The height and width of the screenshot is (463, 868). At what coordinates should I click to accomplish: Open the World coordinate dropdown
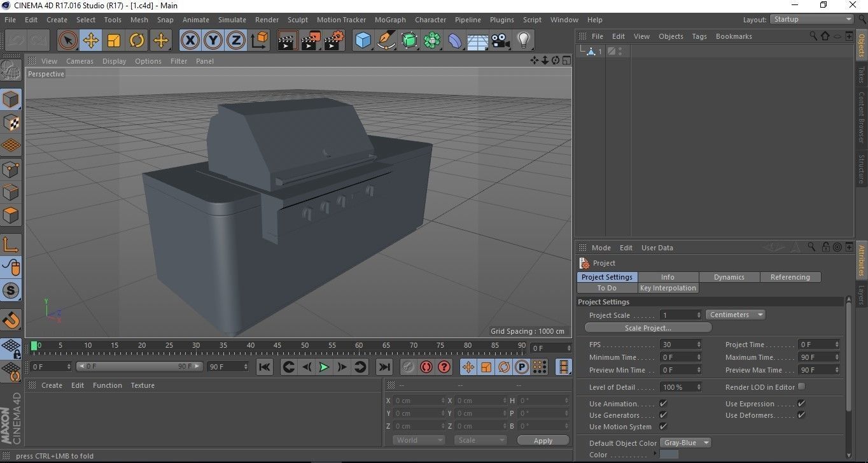tap(418, 440)
